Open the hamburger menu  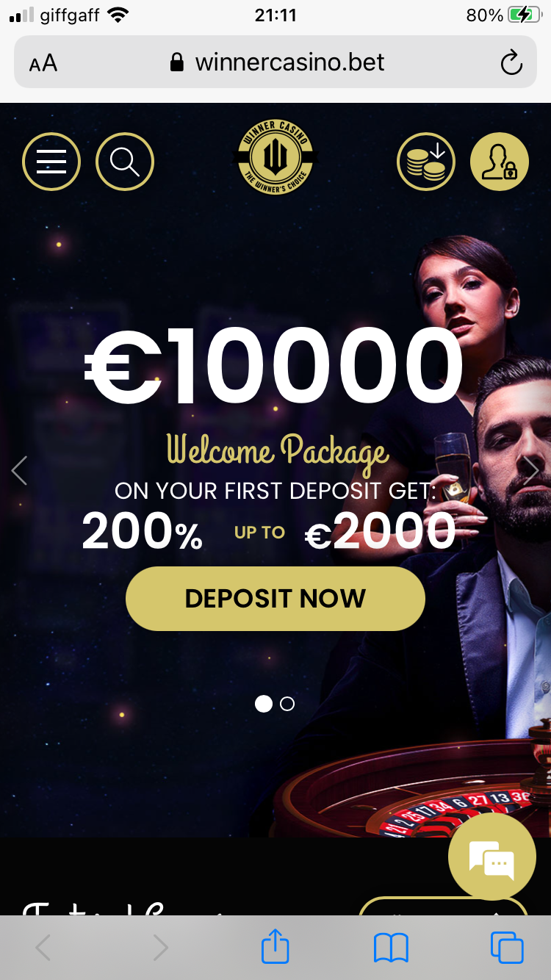point(51,161)
